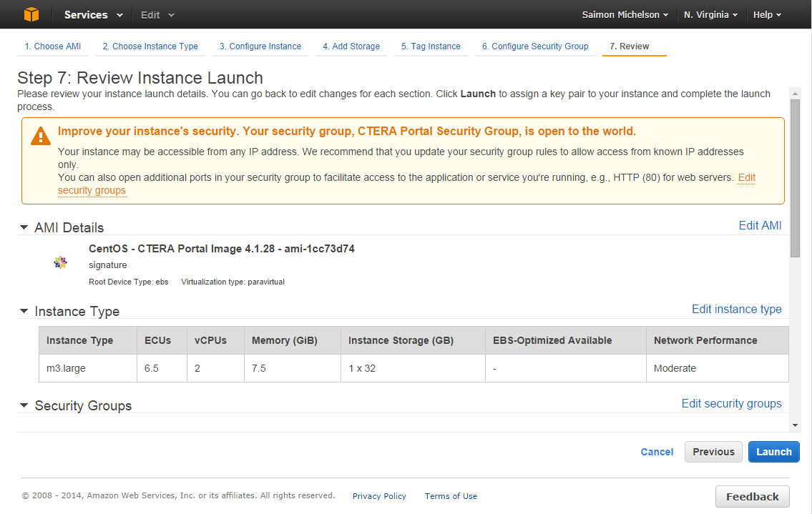The image size is (812, 514).
Task: Go to step 2. Choose Instance Type
Action: pyautogui.click(x=150, y=46)
